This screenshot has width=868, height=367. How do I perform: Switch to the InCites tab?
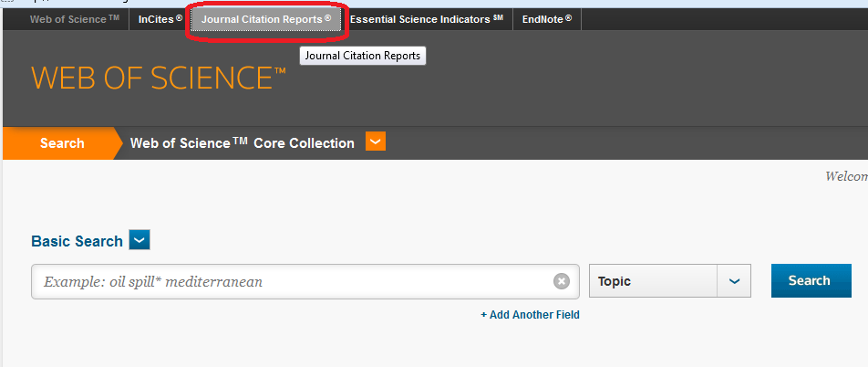(160, 19)
